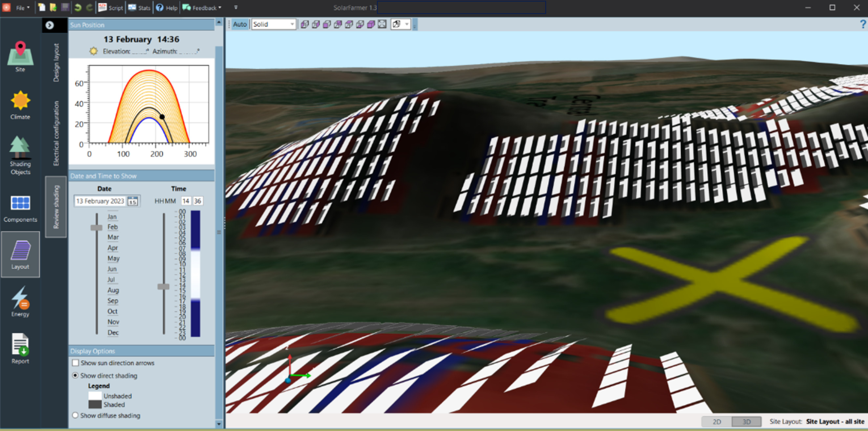
Task: Click the month slider handle
Action: click(x=96, y=228)
